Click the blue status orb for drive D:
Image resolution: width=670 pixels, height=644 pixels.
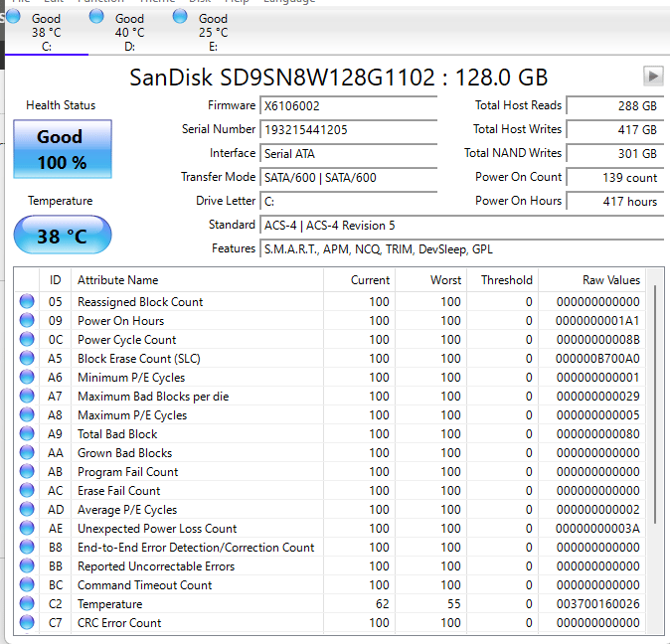96,17
